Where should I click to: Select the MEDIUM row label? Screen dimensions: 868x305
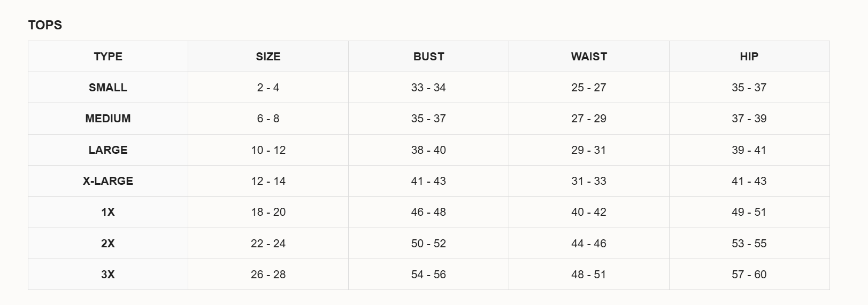point(108,119)
